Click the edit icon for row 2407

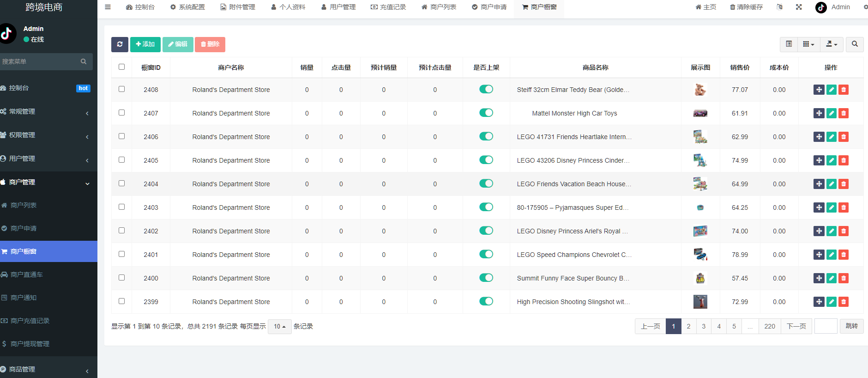pyautogui.click(x=832, y=113)
